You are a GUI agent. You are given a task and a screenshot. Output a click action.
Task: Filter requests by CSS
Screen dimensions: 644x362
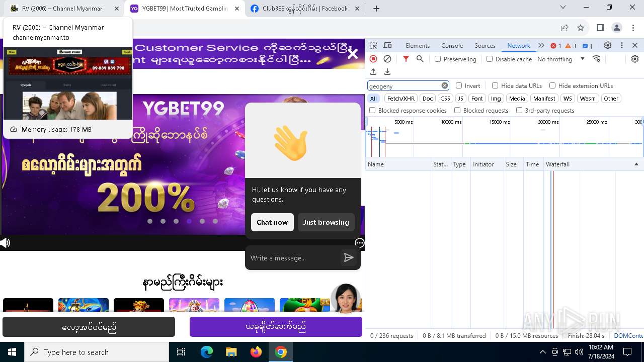pos(445,99)
